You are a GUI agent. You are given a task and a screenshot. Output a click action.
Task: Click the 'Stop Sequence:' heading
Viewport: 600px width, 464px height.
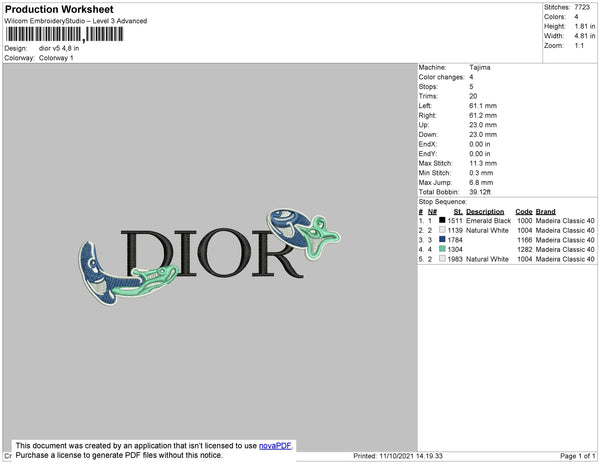[x=443, y=202]
